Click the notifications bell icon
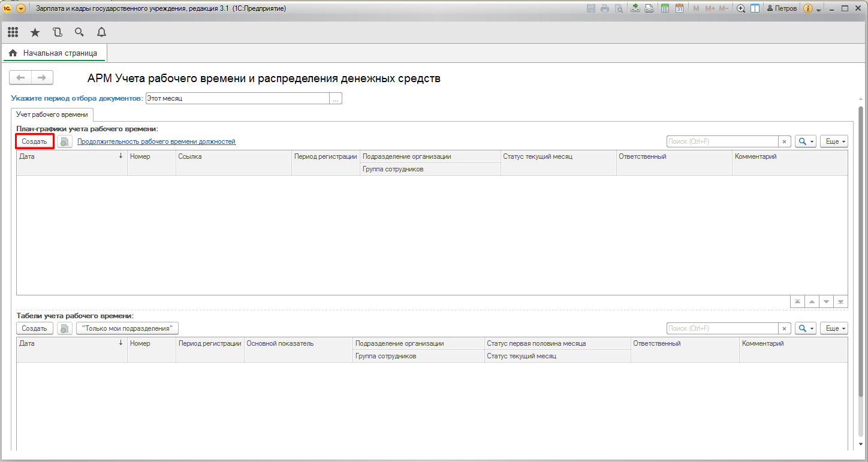868x462 pixels. [x=101, y=32]
